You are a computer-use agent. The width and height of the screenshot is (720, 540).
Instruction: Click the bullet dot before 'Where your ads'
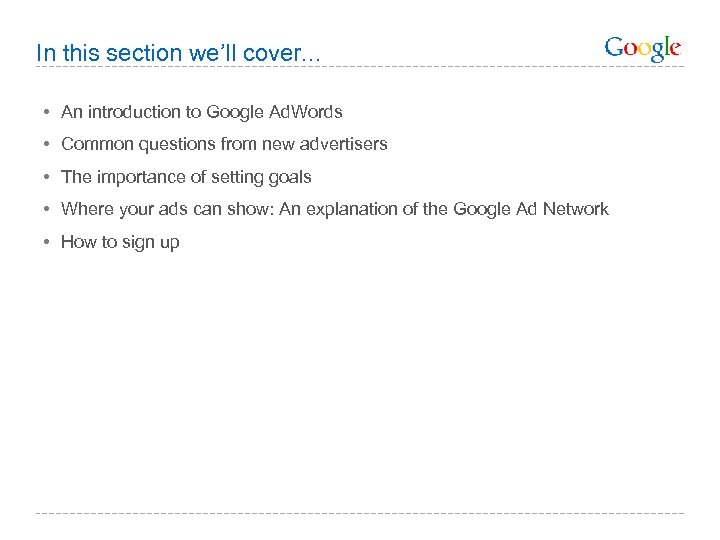(47, 209)
